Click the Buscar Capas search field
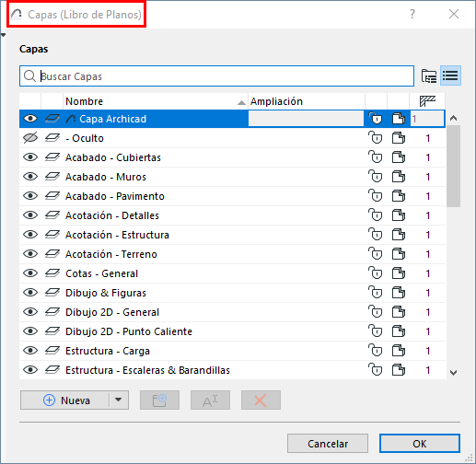 pos(216,75)
